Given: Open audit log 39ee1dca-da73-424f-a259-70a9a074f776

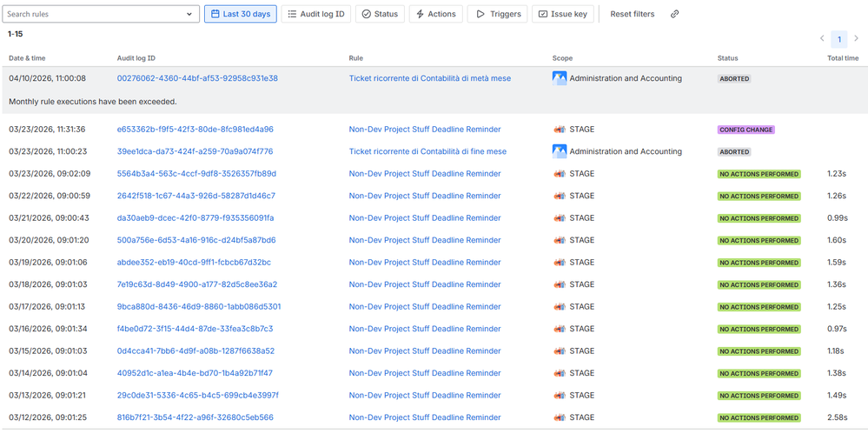Looking at the screenshot, I should pos(195,152).
